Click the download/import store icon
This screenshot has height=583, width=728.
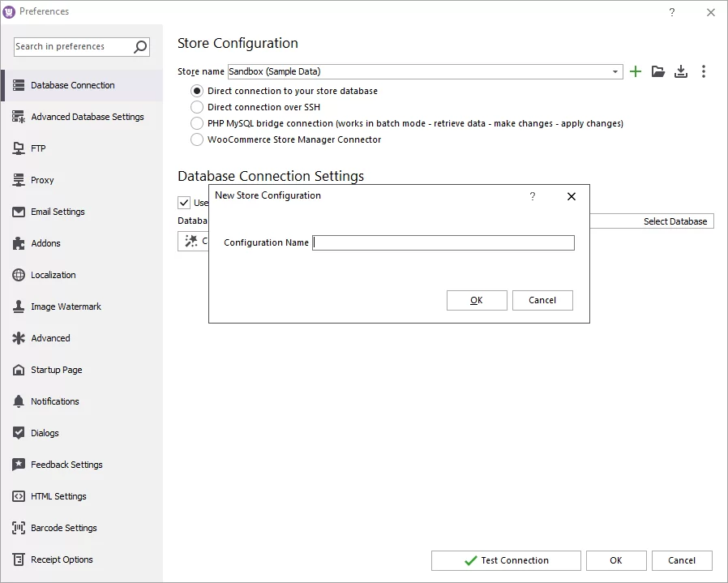[x=681, y=71]
